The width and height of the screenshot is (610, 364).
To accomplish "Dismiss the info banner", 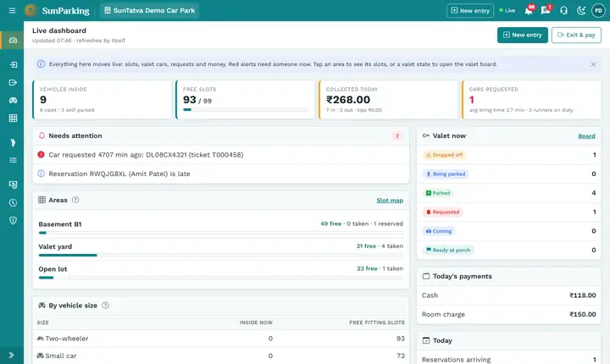I will point(593,64).
